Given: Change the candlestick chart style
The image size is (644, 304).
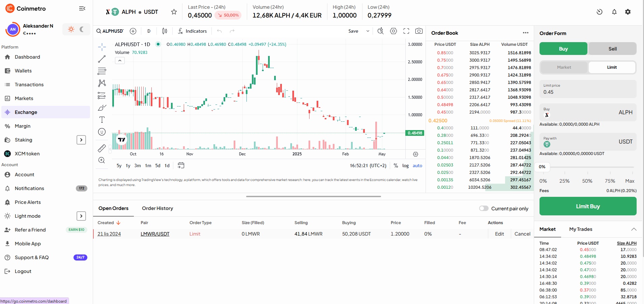Looking at the screenshot, I should 165,31.
